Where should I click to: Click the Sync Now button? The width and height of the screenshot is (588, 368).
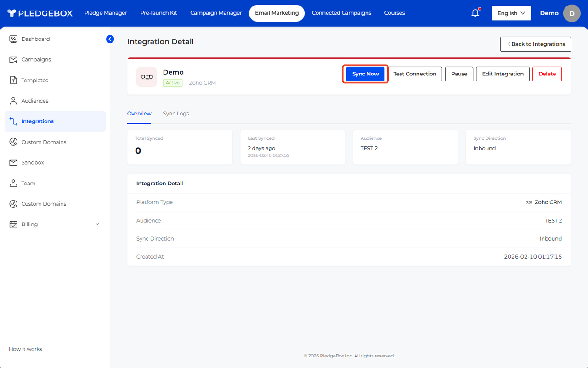point(365,74)
